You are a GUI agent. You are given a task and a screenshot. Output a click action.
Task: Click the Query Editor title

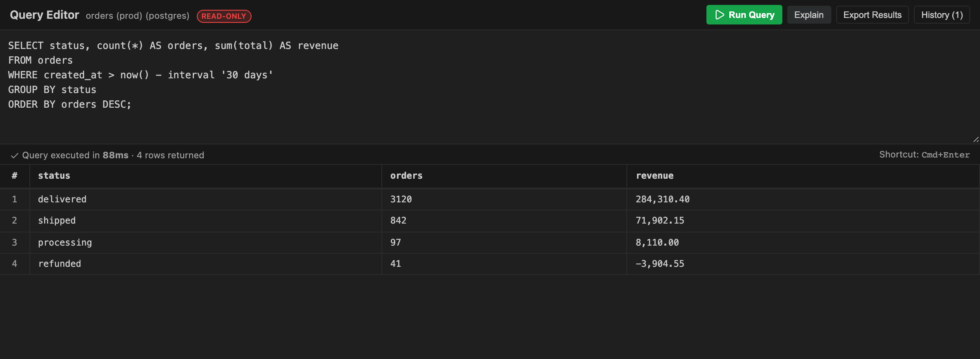[45, 15]
